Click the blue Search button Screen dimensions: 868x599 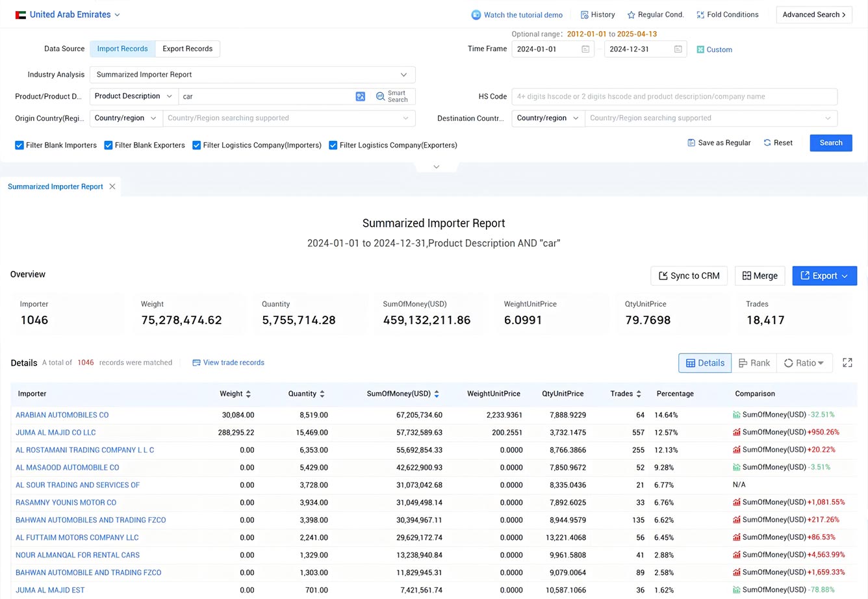(831, 143)
